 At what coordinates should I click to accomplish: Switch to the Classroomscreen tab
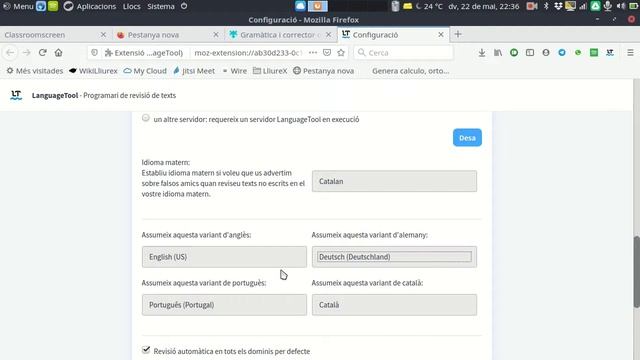[50, 35]
